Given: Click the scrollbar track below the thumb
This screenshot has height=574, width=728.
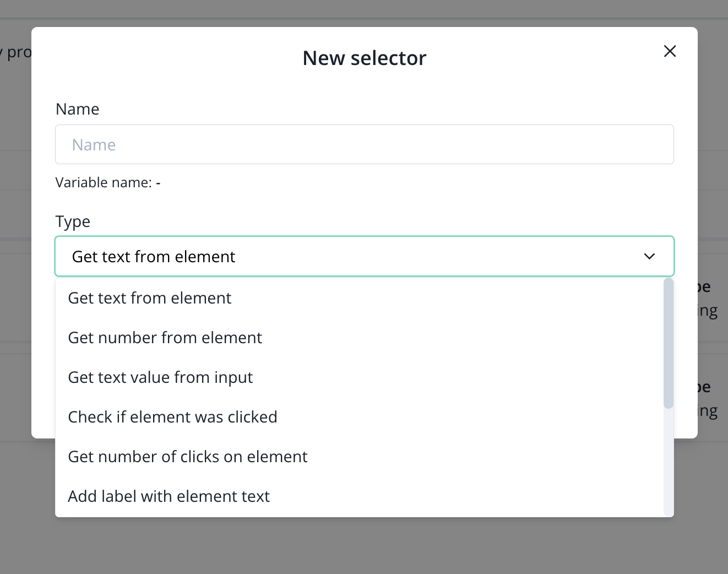Looking at the screenshot, I should click(669, 463).
